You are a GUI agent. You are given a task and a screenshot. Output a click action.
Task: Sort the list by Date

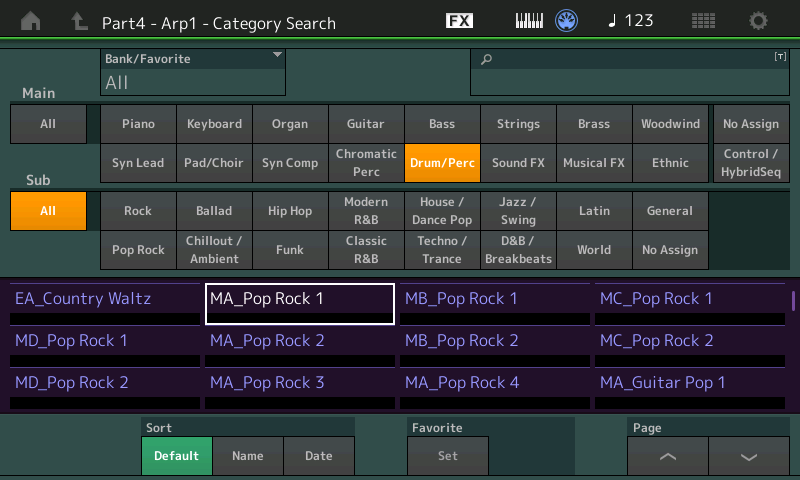[x=318, y=456]
